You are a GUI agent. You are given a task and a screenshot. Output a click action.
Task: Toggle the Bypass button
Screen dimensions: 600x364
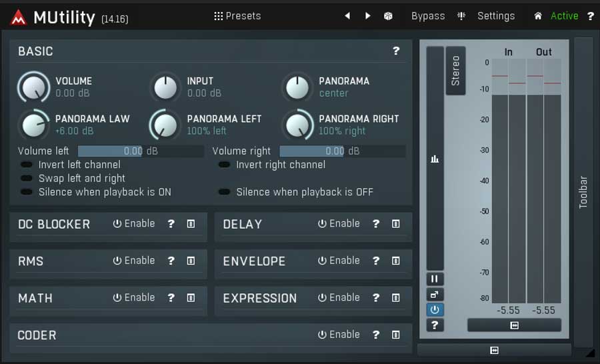pos(428,16)
